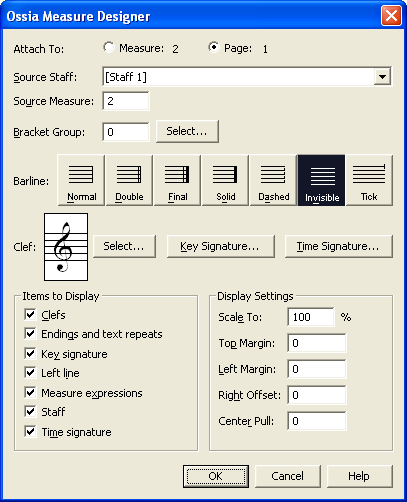Confirm with the OK button
407x502 pixels.
tap(216, 476)
